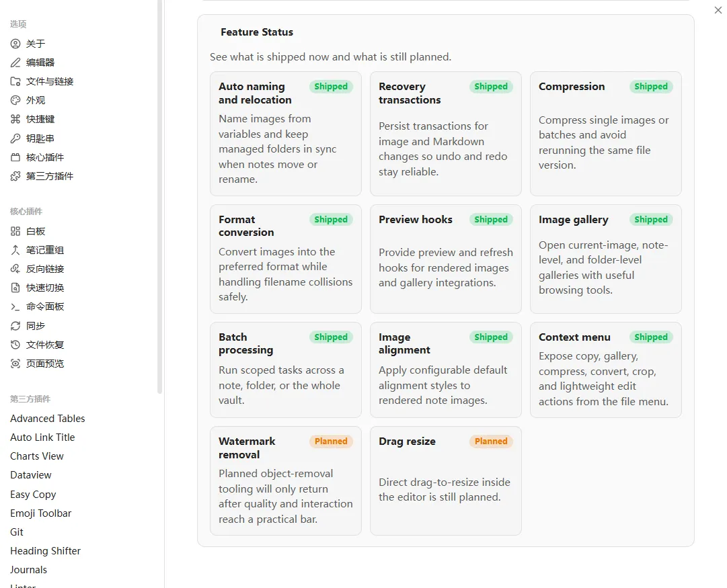This screenshot has width=727, height=588.
Task: Open 文件与链接 folder icon
Action: pyautogui.click(x=15, y=81)
